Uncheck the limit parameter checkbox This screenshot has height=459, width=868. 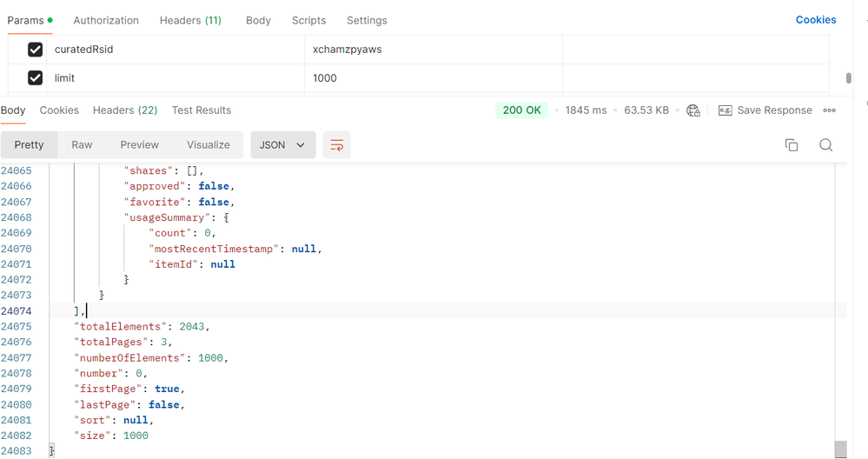(36, 78)
